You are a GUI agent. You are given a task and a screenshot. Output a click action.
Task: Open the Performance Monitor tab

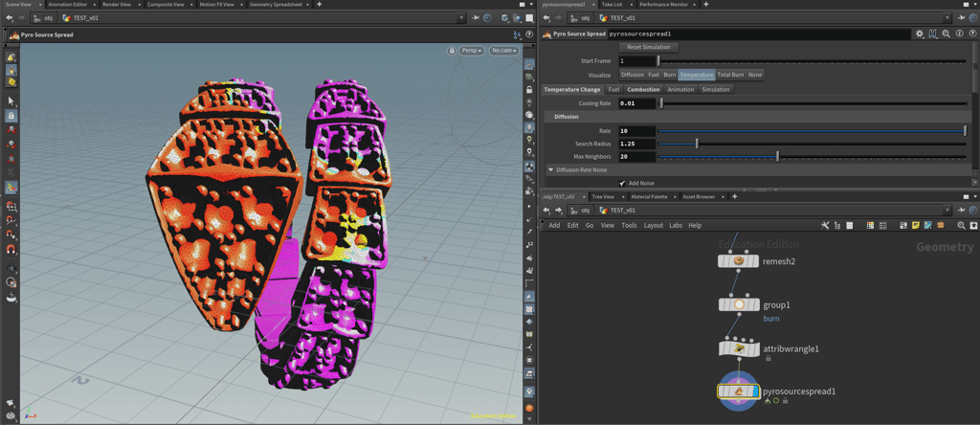tap(663, 4)
